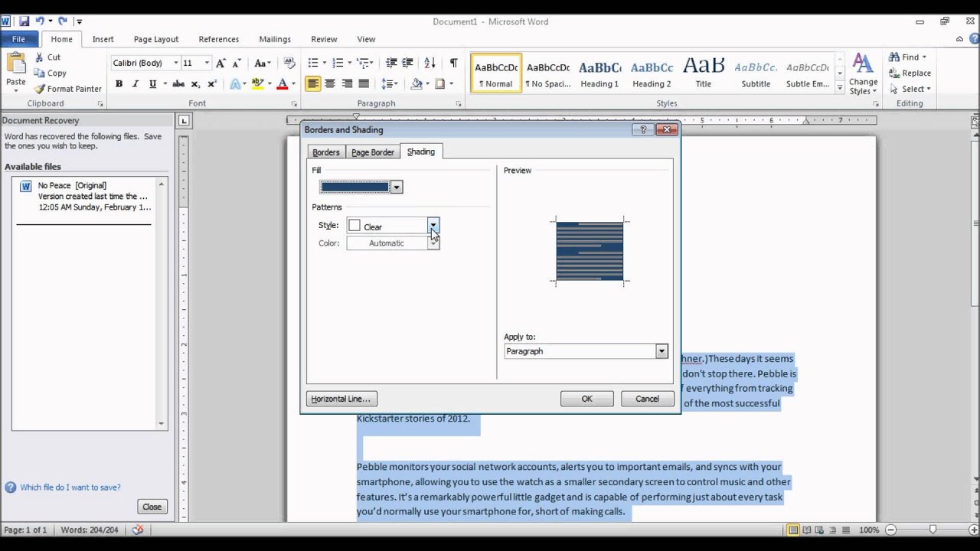Click the dialog Help question mark button

643,130
